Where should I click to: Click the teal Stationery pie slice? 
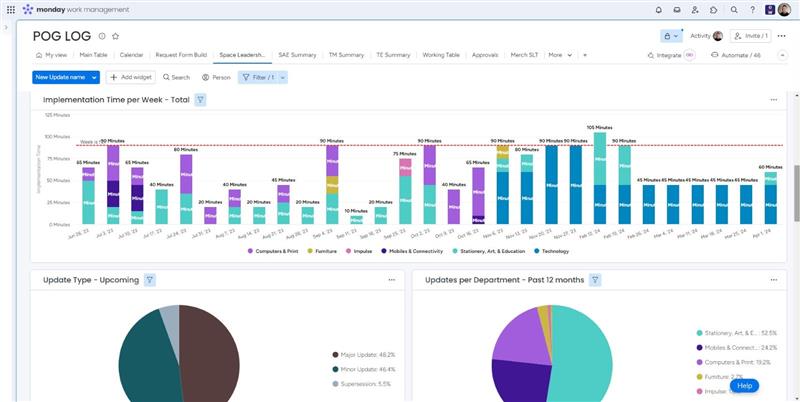click(x=590, y=350)
